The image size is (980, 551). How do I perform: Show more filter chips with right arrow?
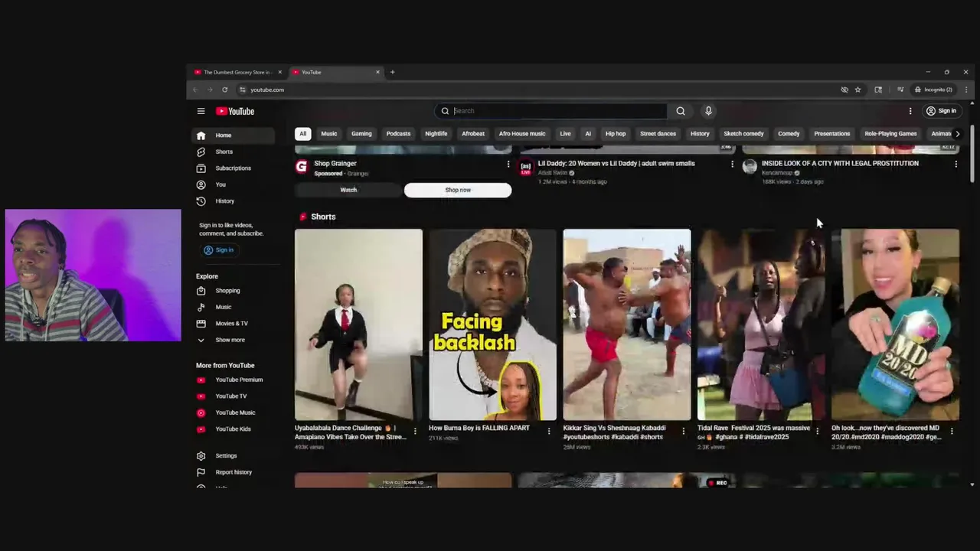click(957, 134)
